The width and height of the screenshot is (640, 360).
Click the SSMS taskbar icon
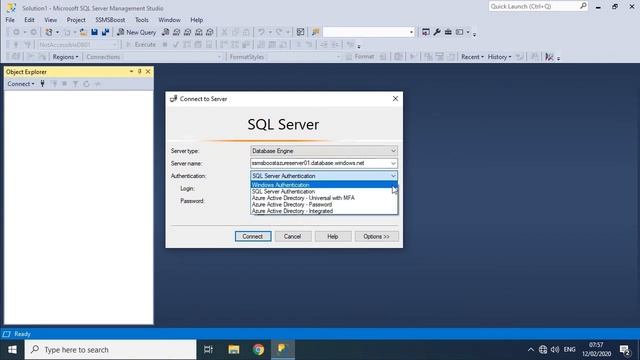click(x=282, y=350)
